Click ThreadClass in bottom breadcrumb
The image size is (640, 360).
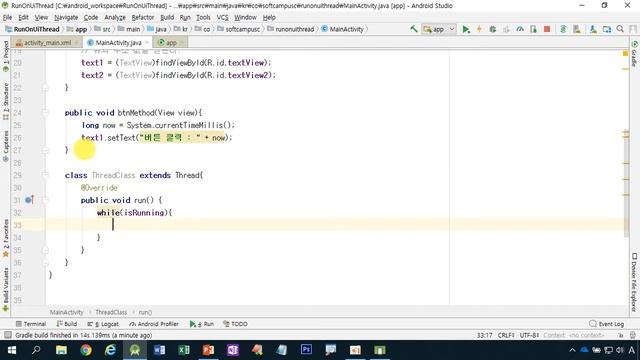tap(111, 312)
